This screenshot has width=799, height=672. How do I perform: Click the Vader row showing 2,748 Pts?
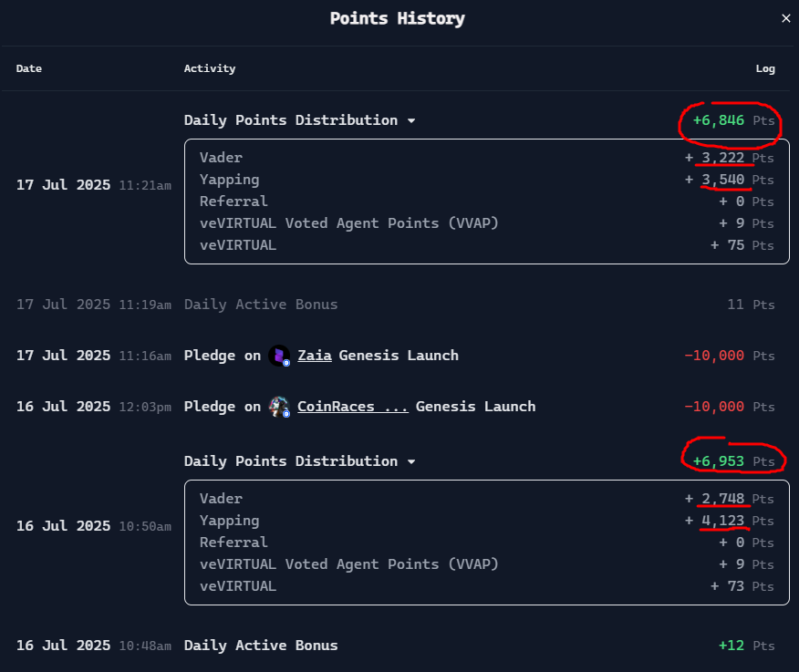tap(487, 498)
